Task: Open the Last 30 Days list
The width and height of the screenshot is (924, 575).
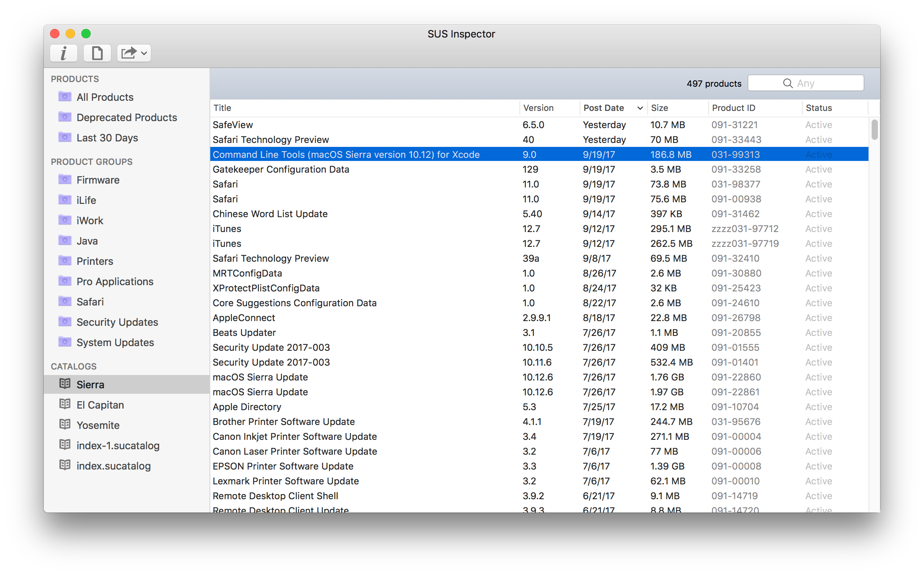Action: [x=107, y=137]
